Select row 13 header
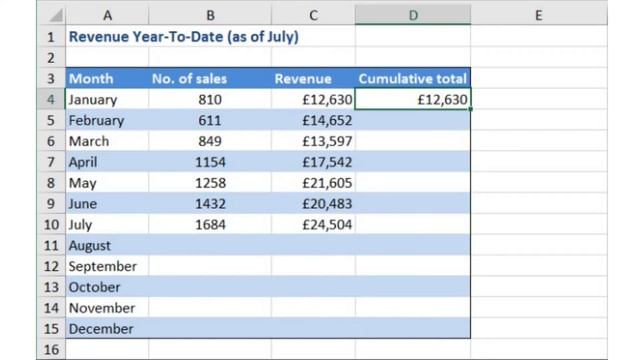Screen dimensions: 640x360 (51, 287)
